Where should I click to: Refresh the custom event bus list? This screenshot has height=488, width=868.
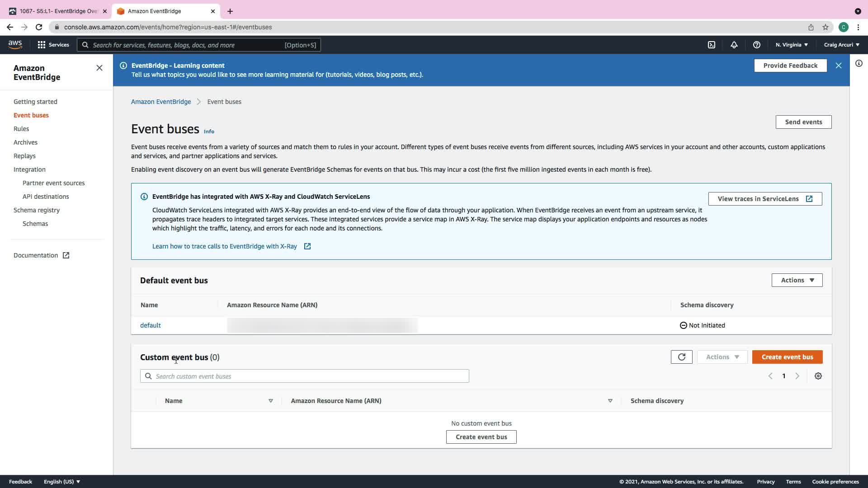[x=681, y=357]
